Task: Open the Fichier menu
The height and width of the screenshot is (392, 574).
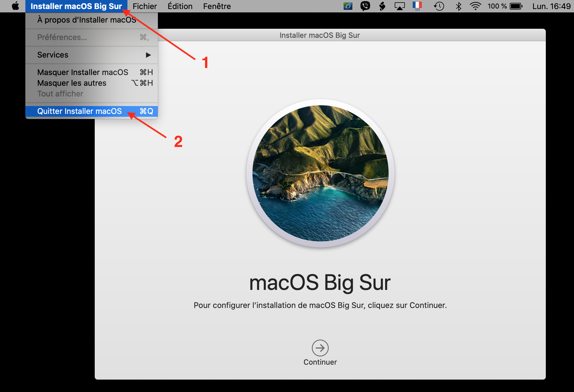Action: coord(145,6)
